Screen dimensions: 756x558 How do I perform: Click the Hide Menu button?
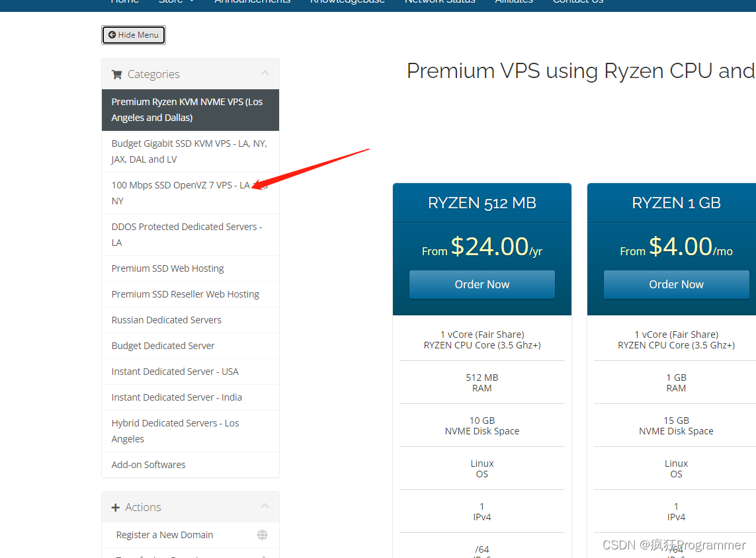[134, 34]
